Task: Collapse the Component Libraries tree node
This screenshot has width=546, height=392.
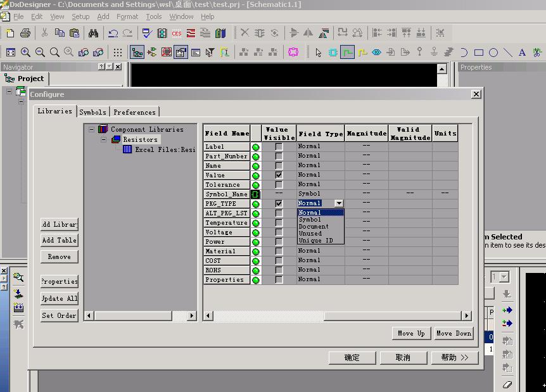Action: pos(91,129)
